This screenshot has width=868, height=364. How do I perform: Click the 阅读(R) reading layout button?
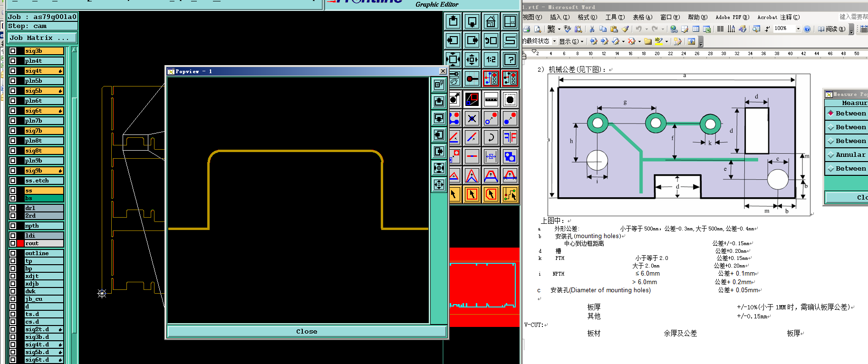(831, 29)
